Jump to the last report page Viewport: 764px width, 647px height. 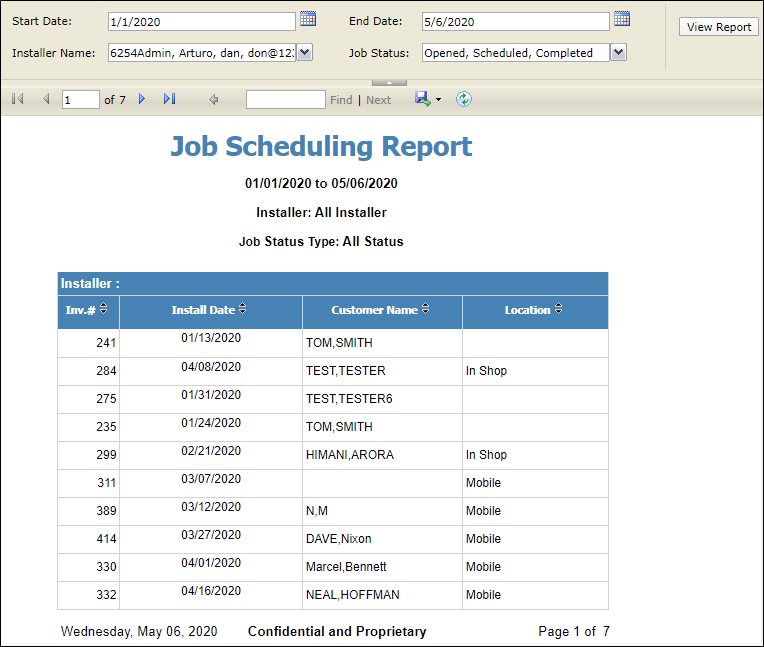pyautogui.click(x=170, y=99)
